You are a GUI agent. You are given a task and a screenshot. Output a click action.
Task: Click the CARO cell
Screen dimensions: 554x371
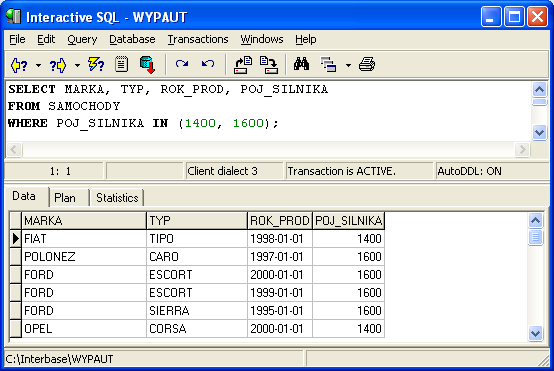(197, 257)
